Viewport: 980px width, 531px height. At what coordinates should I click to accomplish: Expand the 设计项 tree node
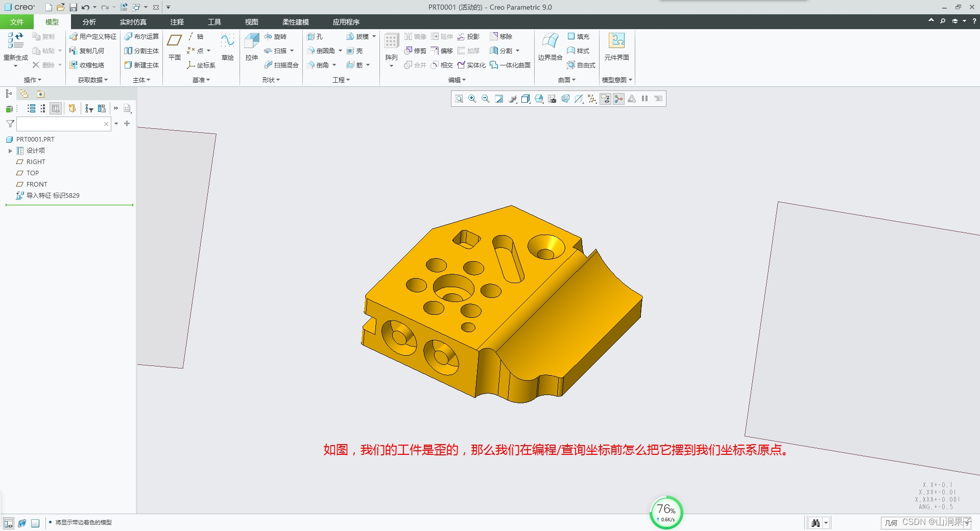10,151
